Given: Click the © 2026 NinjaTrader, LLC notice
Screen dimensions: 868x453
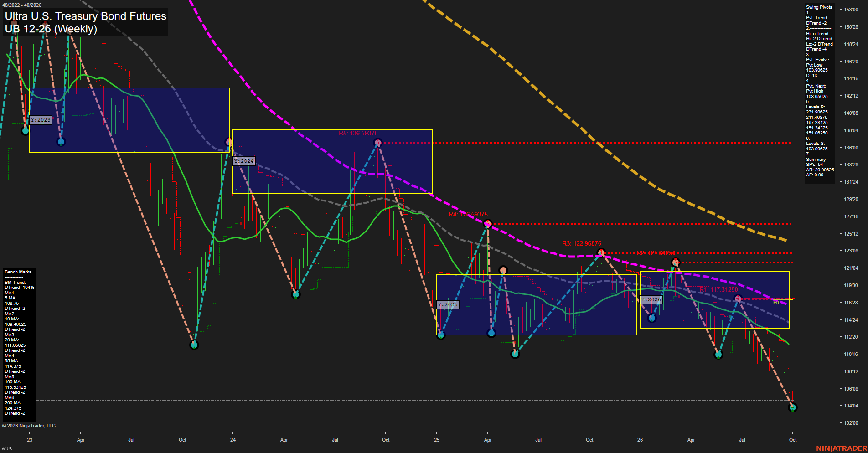Looking at the screenshot, I should pyautogui.click(x=29, y=426).
